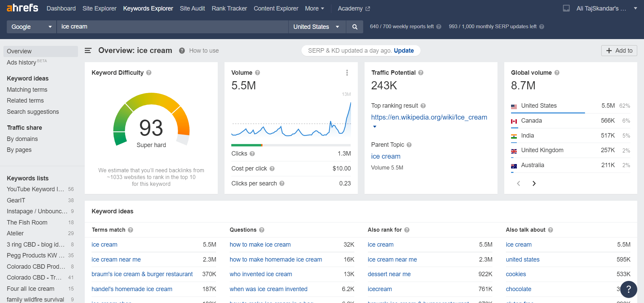This screenshot has width=644, height=303.
Task: Open the Dashboard tab
Action: tap(61, 8)
